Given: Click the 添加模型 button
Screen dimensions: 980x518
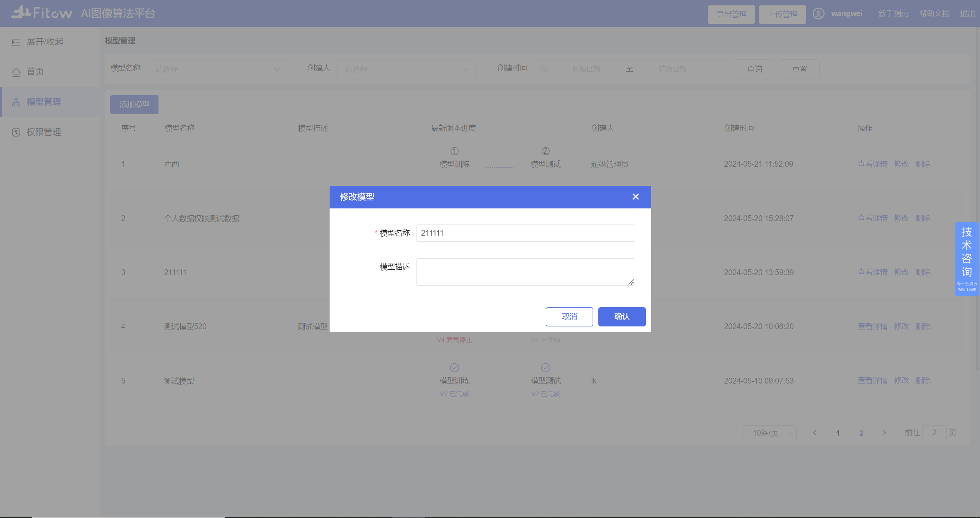Looking at the screenshot, I should click(134, 104).
